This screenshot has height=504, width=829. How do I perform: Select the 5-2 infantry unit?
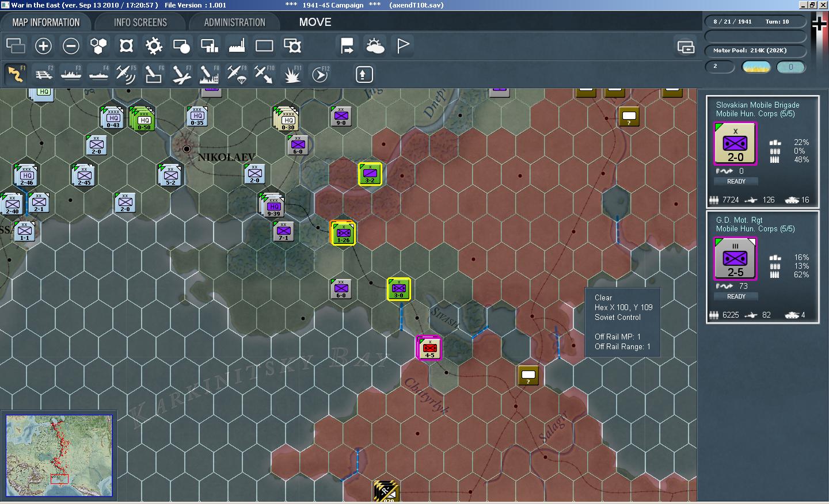tap(170, 175)
